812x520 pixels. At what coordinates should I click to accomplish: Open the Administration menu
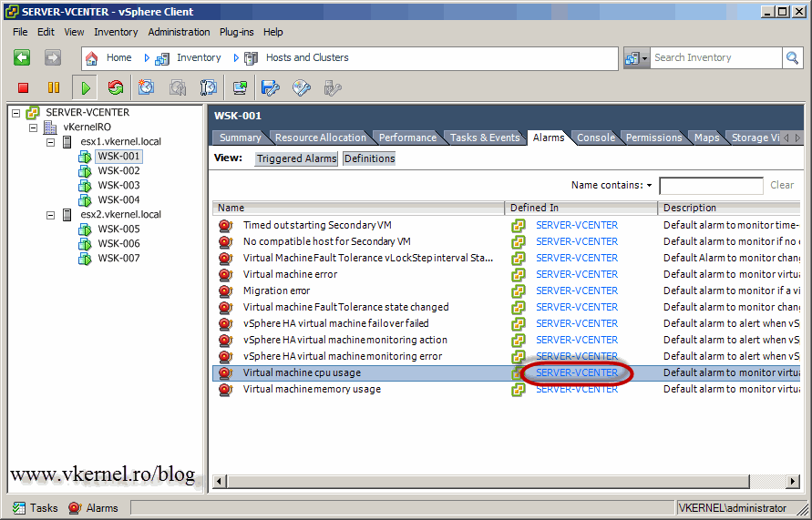tap(179, 32)
